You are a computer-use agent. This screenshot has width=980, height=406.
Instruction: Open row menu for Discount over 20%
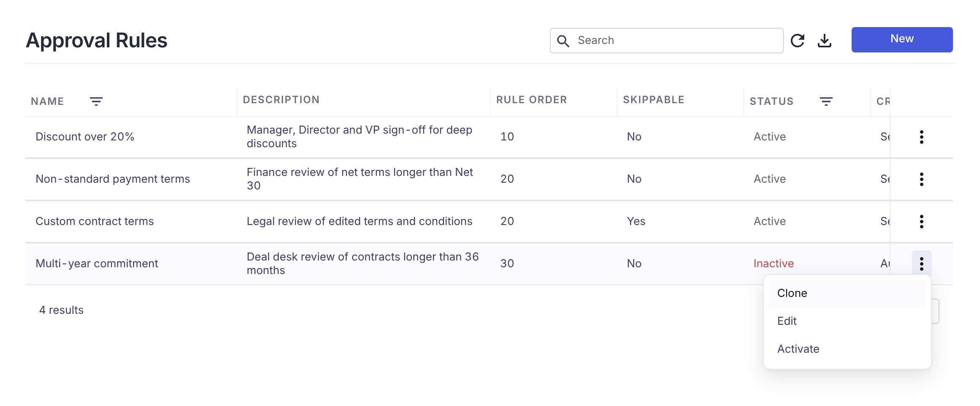click(922, 137)
